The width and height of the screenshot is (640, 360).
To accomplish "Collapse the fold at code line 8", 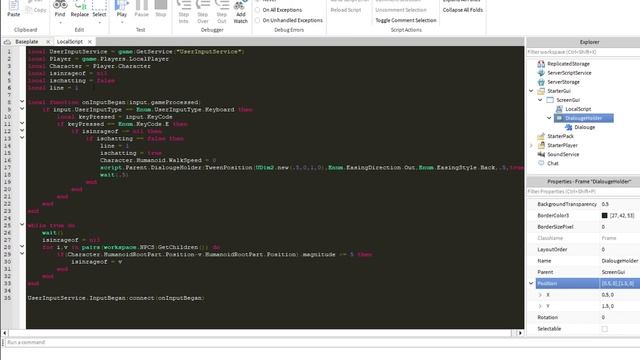I will click(x=22, y=102).
